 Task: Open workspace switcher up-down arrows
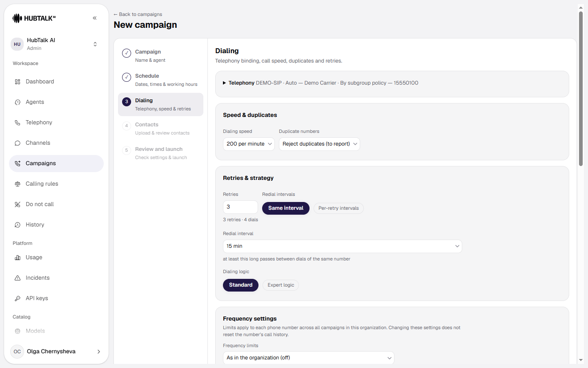tap(95, 44)
